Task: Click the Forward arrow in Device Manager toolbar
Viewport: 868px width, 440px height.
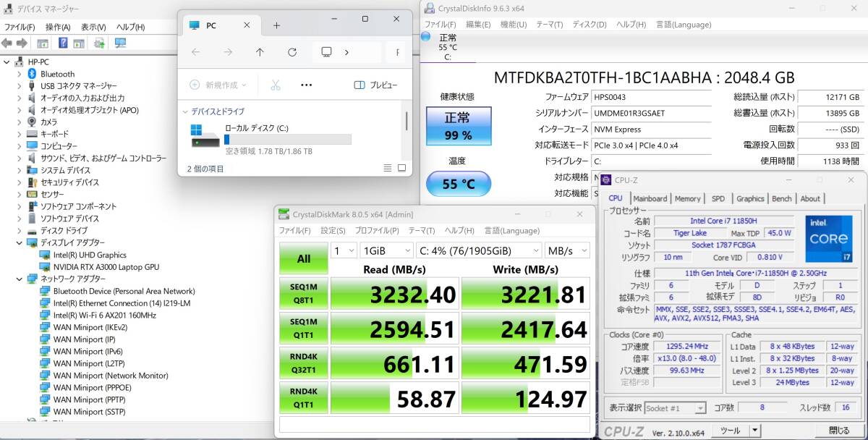Action: (22, 43)
